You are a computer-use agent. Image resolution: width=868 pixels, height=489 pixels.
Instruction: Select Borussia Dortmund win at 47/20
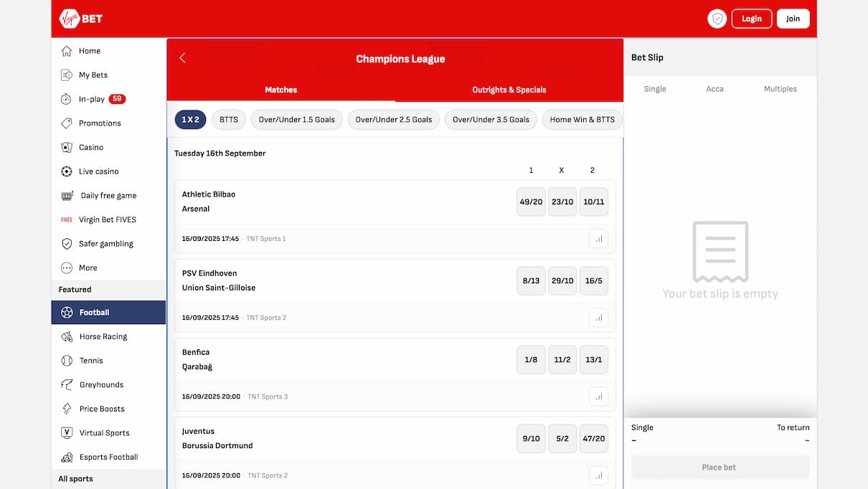pyautogui.click(x=594, y=439)
